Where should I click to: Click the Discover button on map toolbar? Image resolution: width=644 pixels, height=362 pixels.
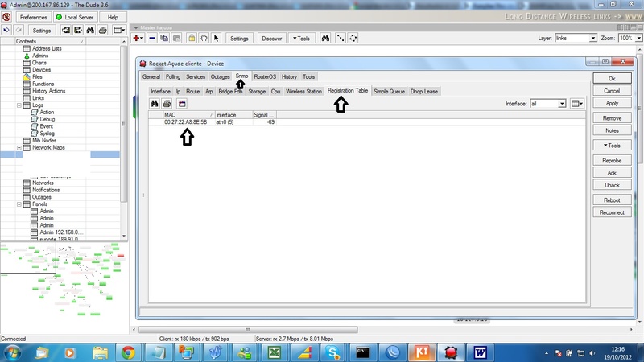pos(272,38)
